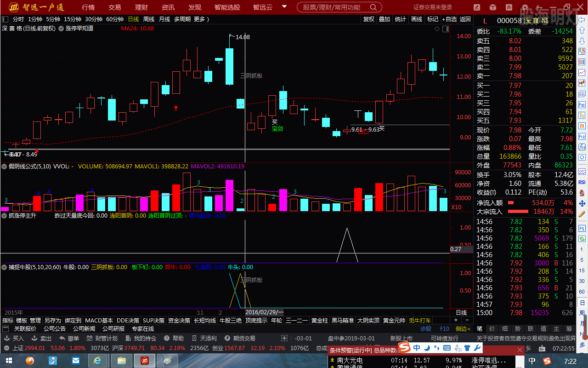588x368 pixels.
Task: Toggle the checkbox left of 关联报价
Action: [6, 329]
